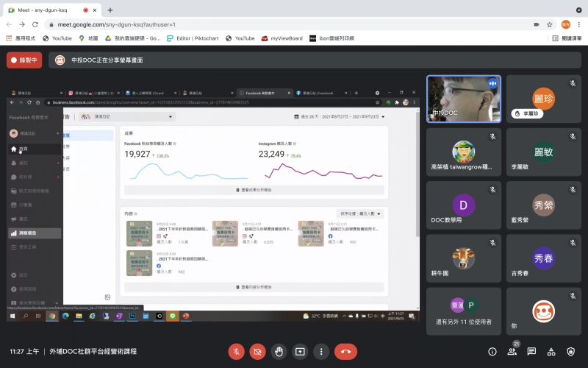
Task: Open 排序依據：觸及人數 sort dropdown
Action: (x=360, y=213)
